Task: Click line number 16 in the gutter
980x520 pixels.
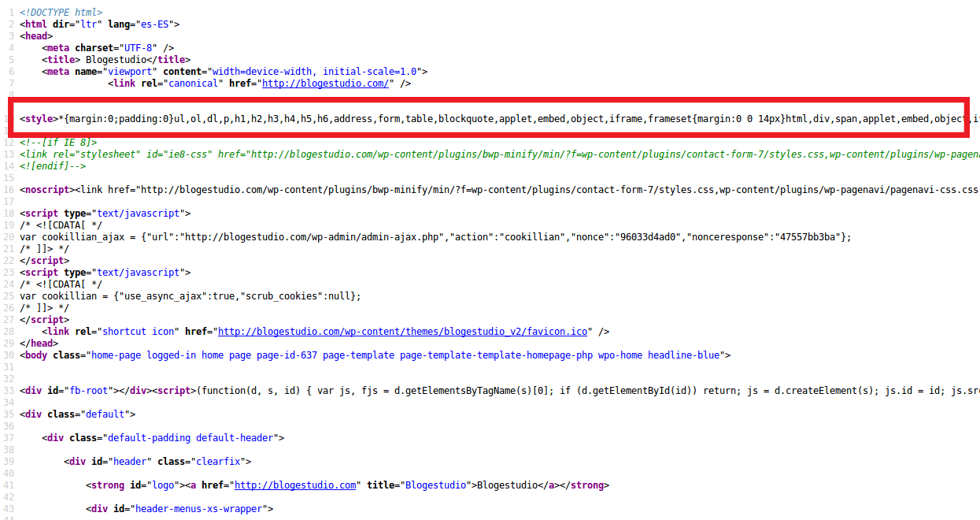Action: (x=8, y=189)
